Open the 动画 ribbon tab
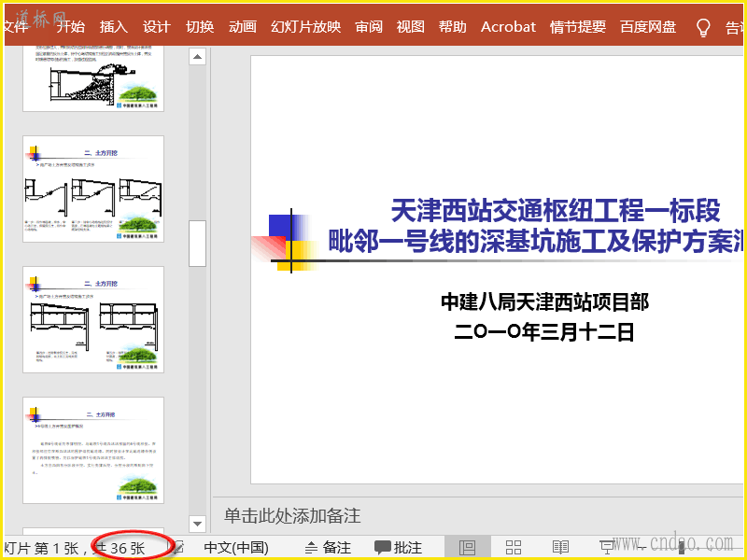 (243, 27)
